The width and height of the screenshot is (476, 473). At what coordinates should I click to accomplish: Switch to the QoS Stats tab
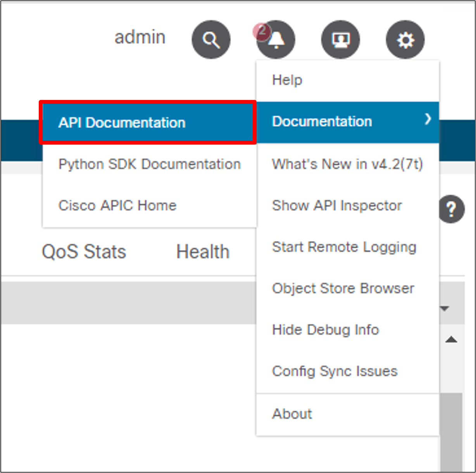tap(84, 252)
